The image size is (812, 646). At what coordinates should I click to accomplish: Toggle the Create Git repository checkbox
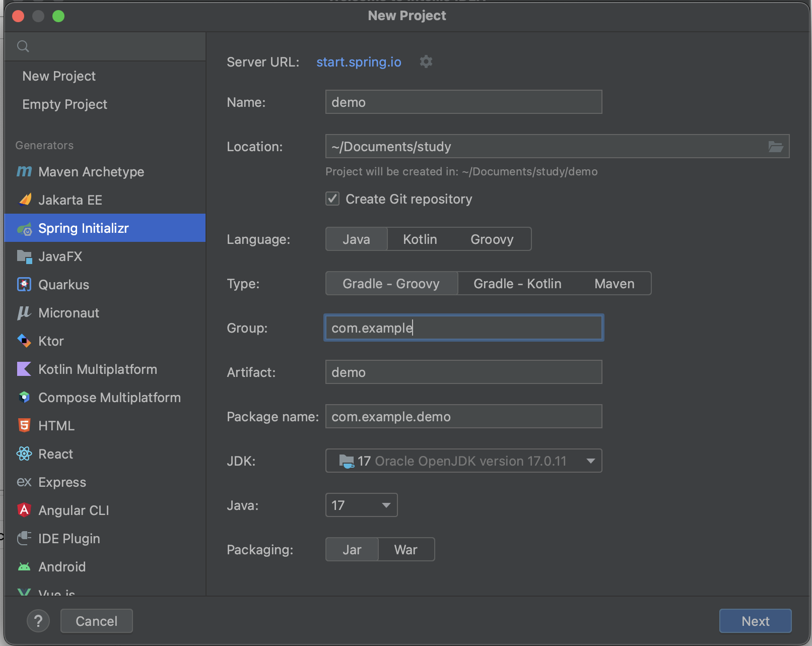coord(332,199)
